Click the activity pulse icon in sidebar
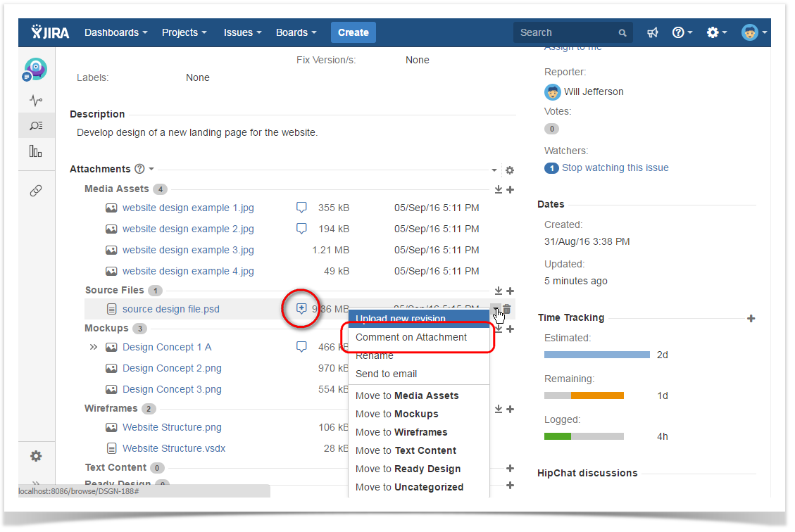This screenshot has height=532, width=795. [x=36, y=101]
